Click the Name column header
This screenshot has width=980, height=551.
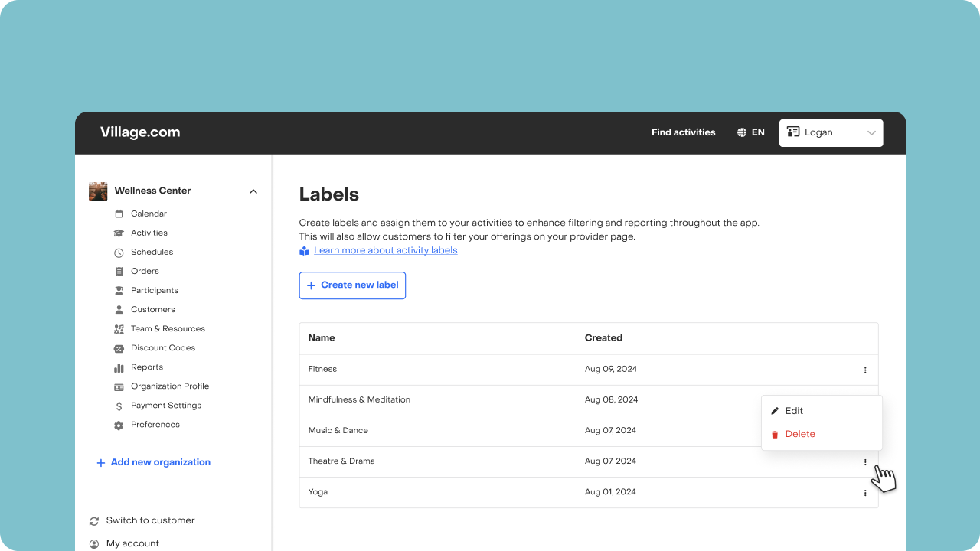(x=322, y=337)
